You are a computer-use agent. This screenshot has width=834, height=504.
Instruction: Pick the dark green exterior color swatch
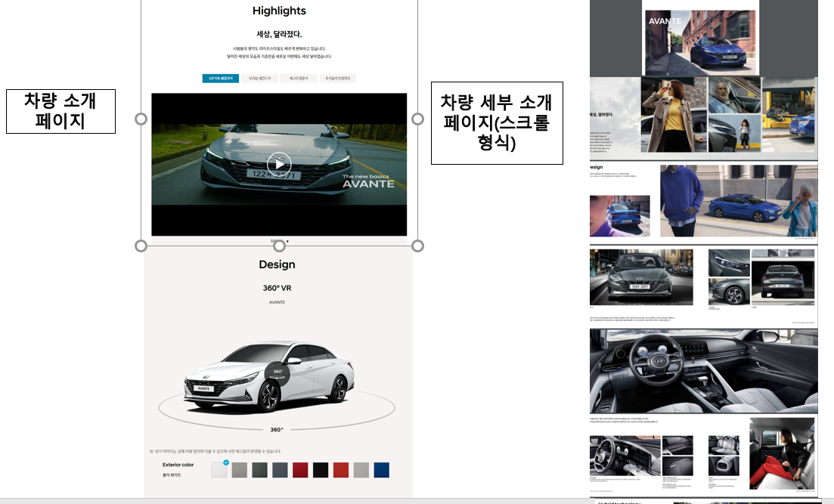259,470
